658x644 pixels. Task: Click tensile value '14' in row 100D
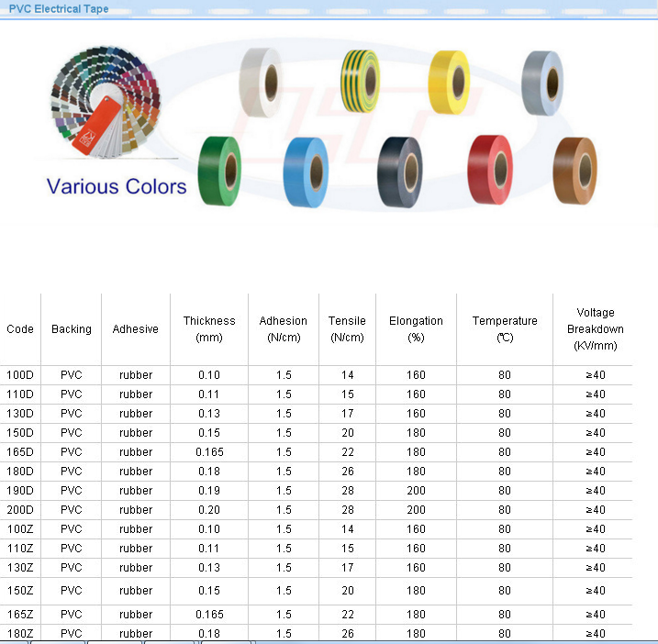tap(348, 374)
